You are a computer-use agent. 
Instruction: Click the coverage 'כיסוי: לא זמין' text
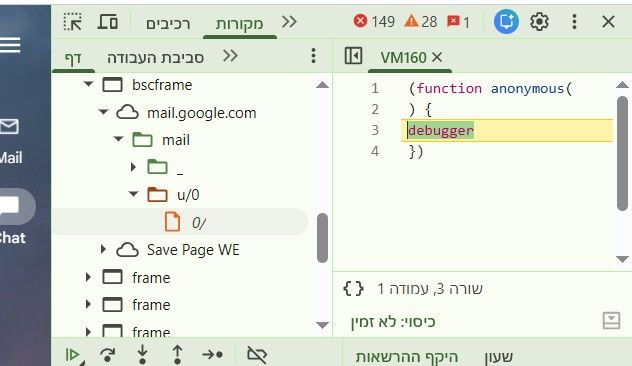pyautogui.click(x=393, y=322)
